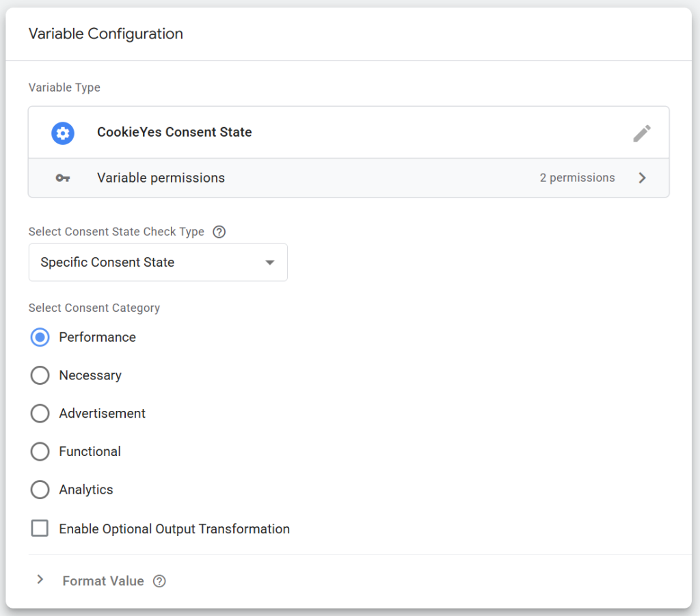Select the Necessary consent category
Image resolution: width=700 pixels, height=616 pixels.
(x=40, y=375)
